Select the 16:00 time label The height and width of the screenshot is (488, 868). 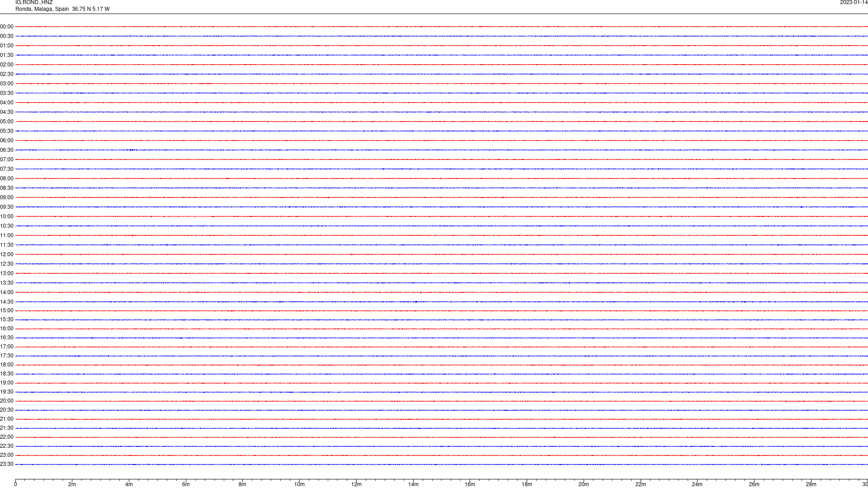point(7,328)
